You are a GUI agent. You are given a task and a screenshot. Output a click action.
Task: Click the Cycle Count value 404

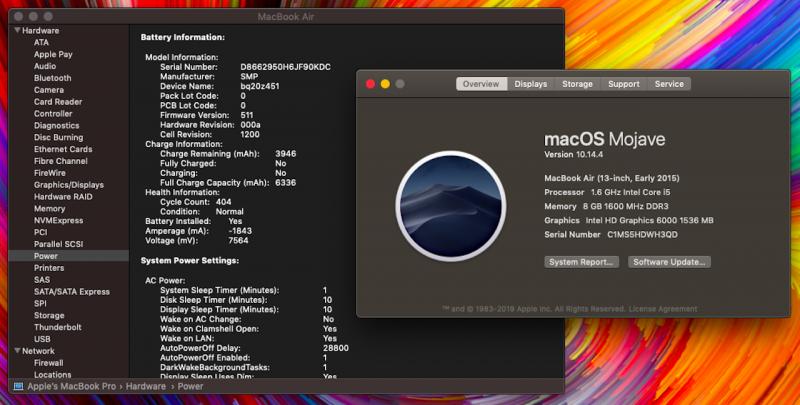tap(223, 201)
